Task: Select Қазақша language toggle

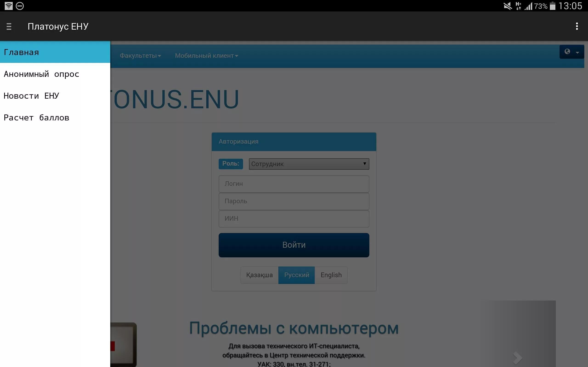Action: coord(260,275)
